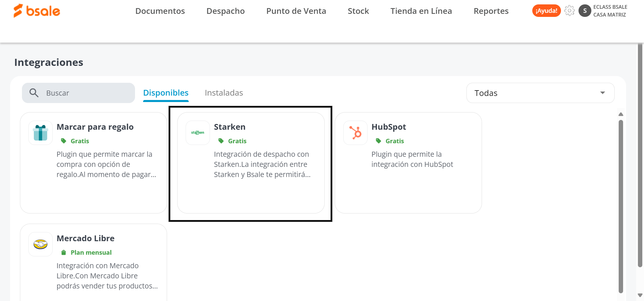Click the Marcar para regalo description text
The image size is (644, 301).
click(106, 165)
